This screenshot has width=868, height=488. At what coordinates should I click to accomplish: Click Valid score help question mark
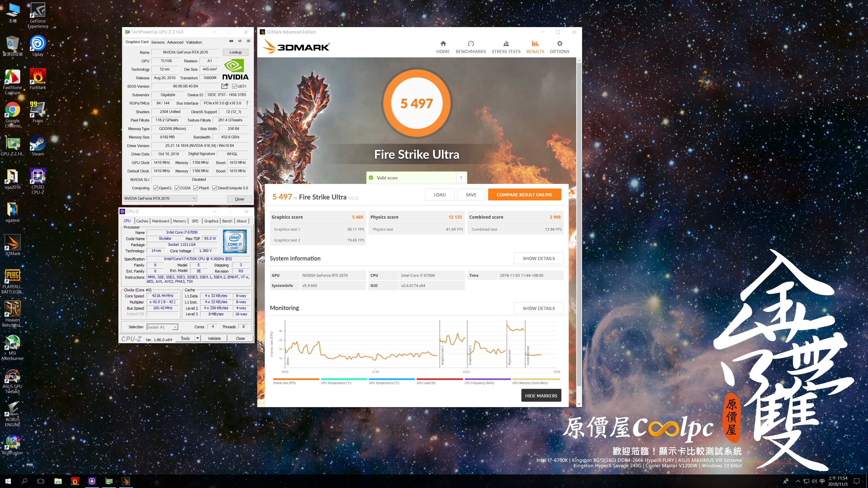click(461, 178)
